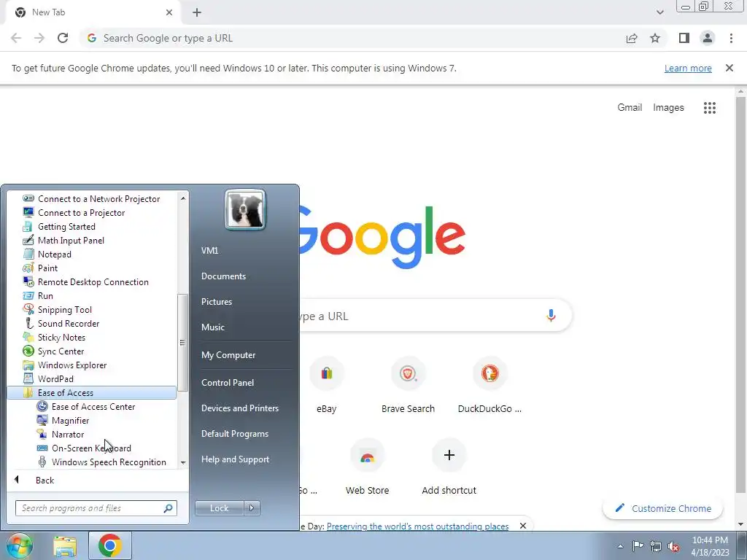Open My Computer
The width and height of the screenshot is (747, 560).
tap(228, 355)
